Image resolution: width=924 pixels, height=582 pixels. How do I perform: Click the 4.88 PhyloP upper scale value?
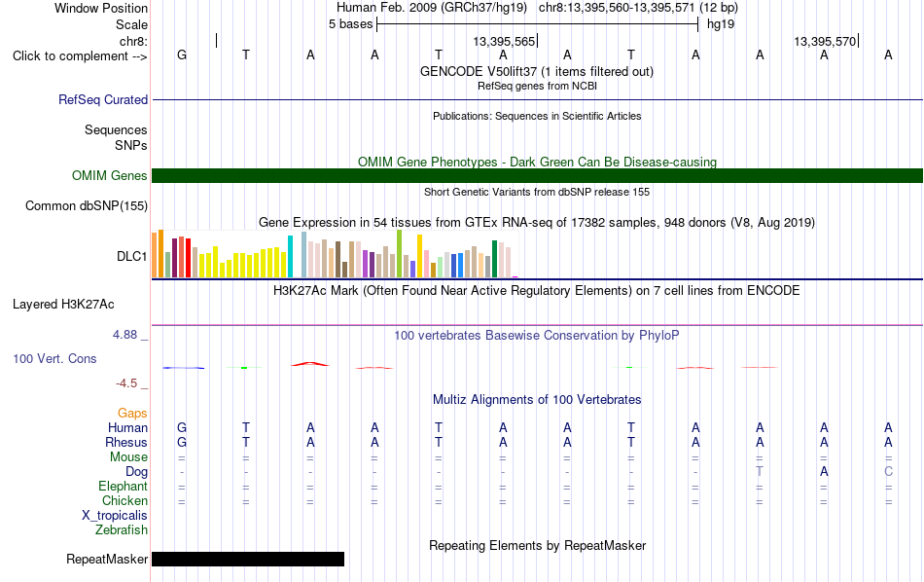pyautogui.click(x=124, y=335)
